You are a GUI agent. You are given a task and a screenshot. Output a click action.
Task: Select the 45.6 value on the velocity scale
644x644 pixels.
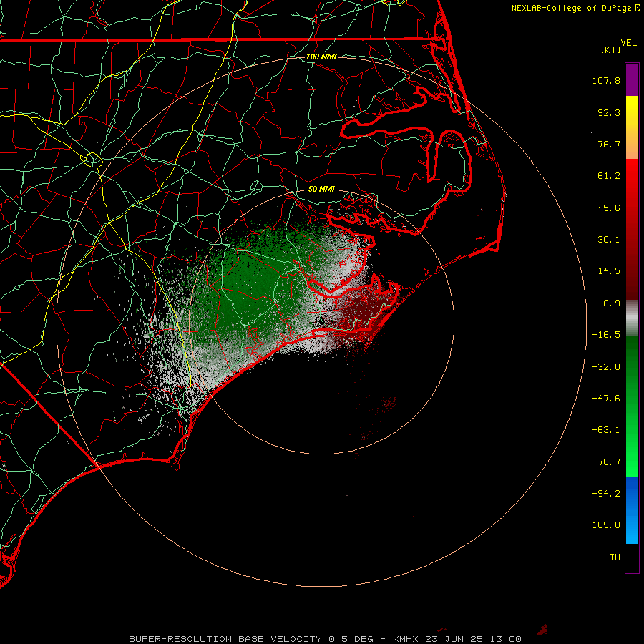[609, 208]
